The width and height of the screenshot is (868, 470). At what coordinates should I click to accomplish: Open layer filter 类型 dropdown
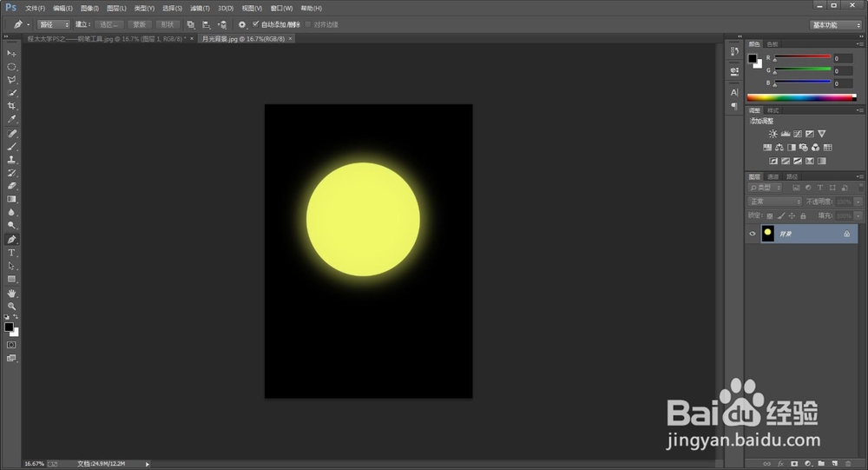[x=764, y=188]
